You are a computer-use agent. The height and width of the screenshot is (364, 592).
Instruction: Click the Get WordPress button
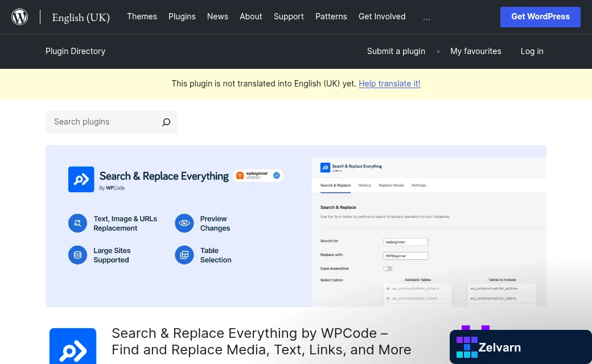click(x=540, y=17)
